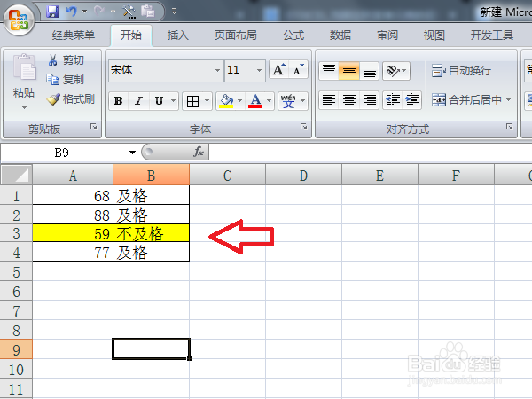This screenshot has width=532, height=399.
Task: Open the Name Box dropdown arrow
Action: point(132,153)
